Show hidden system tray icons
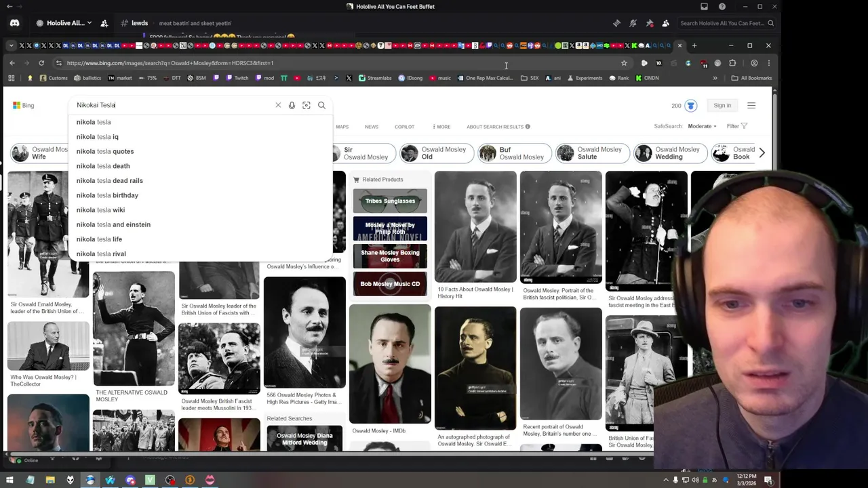Screen dimensions: 868x488 click(665, 480)
